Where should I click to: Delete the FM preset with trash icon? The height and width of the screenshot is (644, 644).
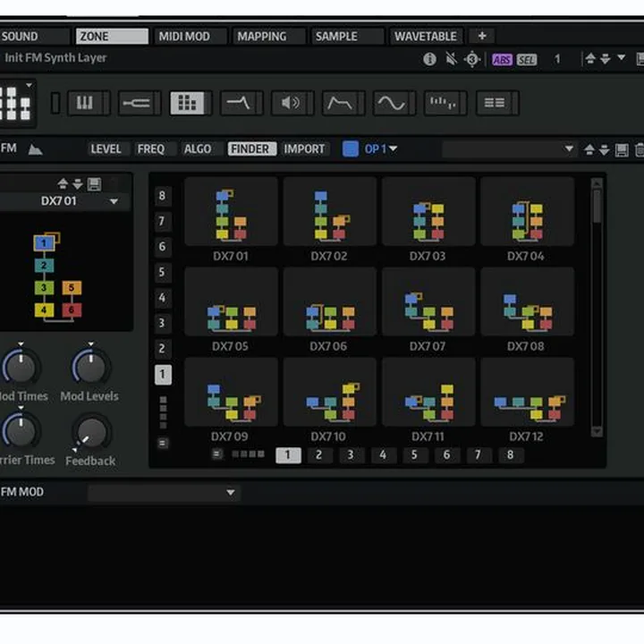coord(639,150)
